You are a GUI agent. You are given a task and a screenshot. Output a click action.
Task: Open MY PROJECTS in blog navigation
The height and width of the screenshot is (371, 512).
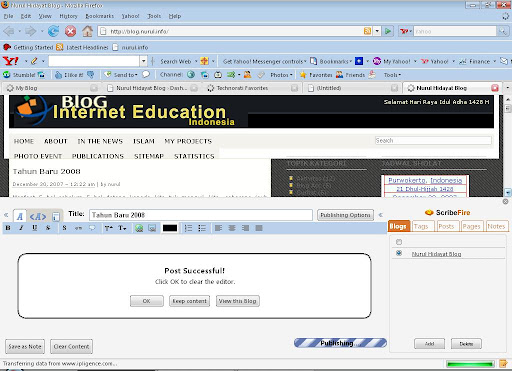[x=188, y=141]
